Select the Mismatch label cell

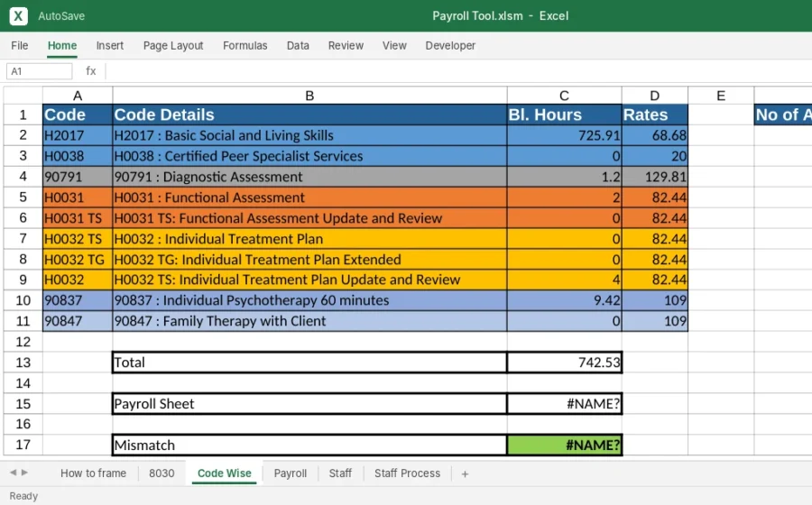point(309,445)
